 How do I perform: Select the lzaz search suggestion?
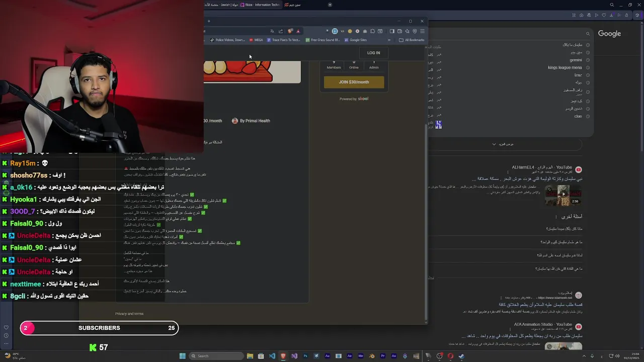coord(578,75)
